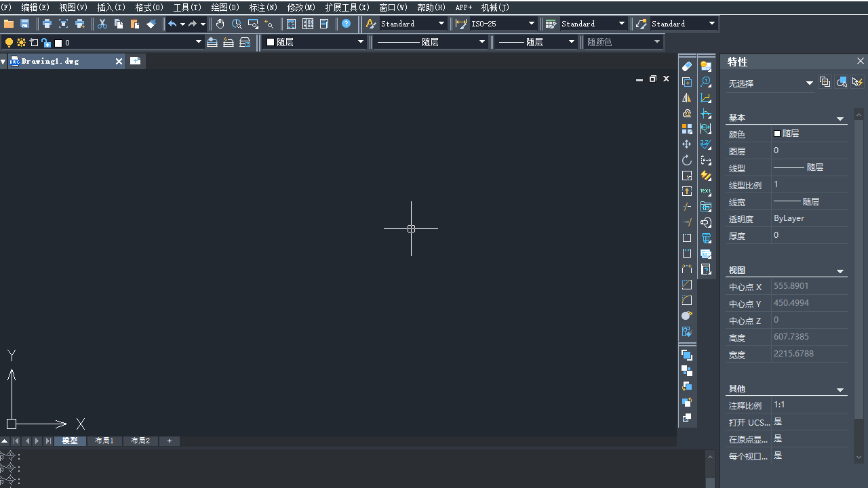This screenshot has width=868, height=488.
Task: Switch to the 模型 tab
Action: [70, 441]
